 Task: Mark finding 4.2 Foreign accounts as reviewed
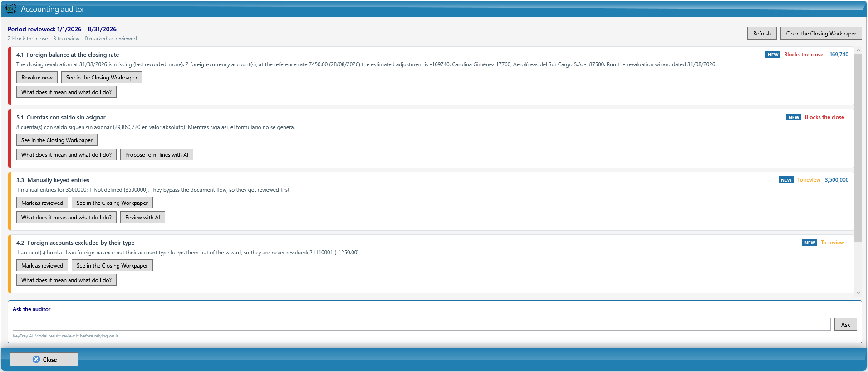(x=42, y=265)
